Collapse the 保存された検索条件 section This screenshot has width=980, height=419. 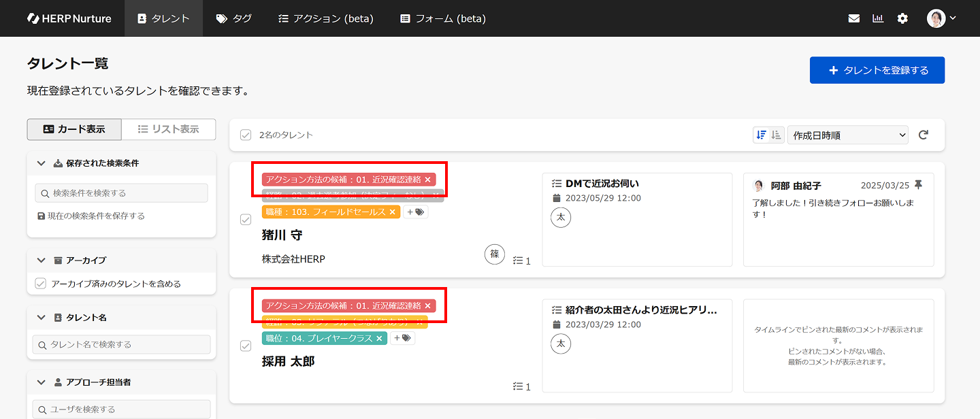41,163
